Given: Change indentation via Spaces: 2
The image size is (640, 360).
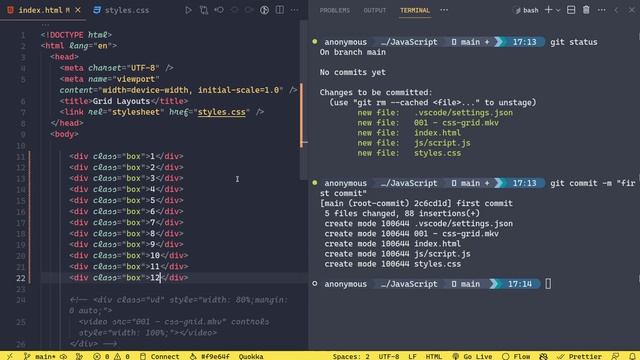Looking at the screenshot, I should (351, 356).
